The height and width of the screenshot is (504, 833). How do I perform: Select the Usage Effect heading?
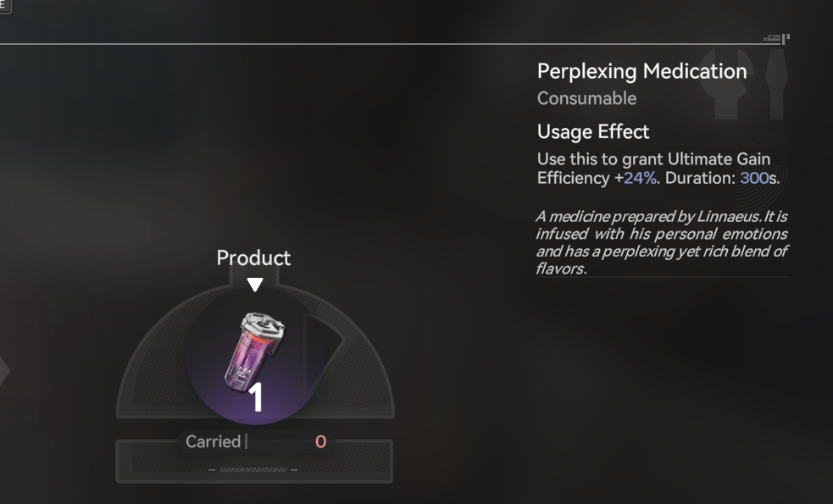[593, 131]
